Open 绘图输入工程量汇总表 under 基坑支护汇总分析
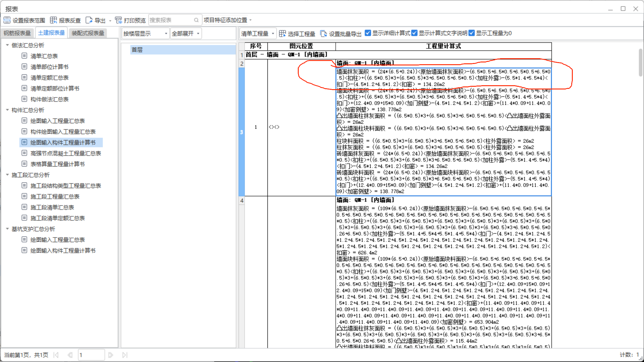The image size is (644, 362). 57,240
